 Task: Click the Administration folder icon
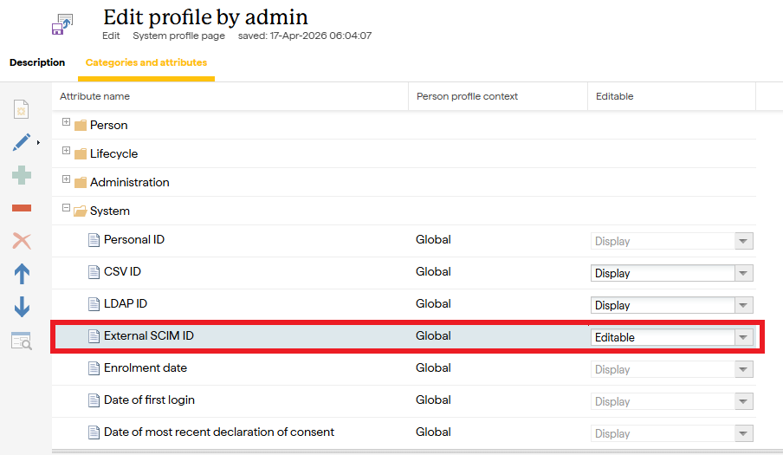click(80, 182)
